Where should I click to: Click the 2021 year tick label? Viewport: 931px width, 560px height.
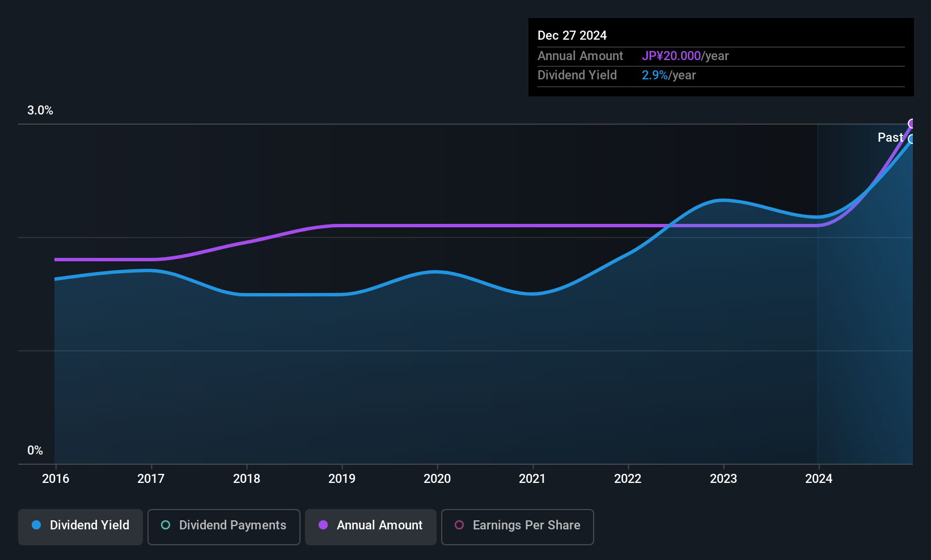[x=532, y=479]
